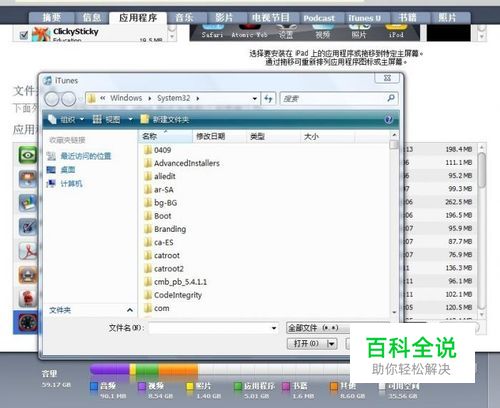Click the selected clock app icon in app list

pos(28,322)
